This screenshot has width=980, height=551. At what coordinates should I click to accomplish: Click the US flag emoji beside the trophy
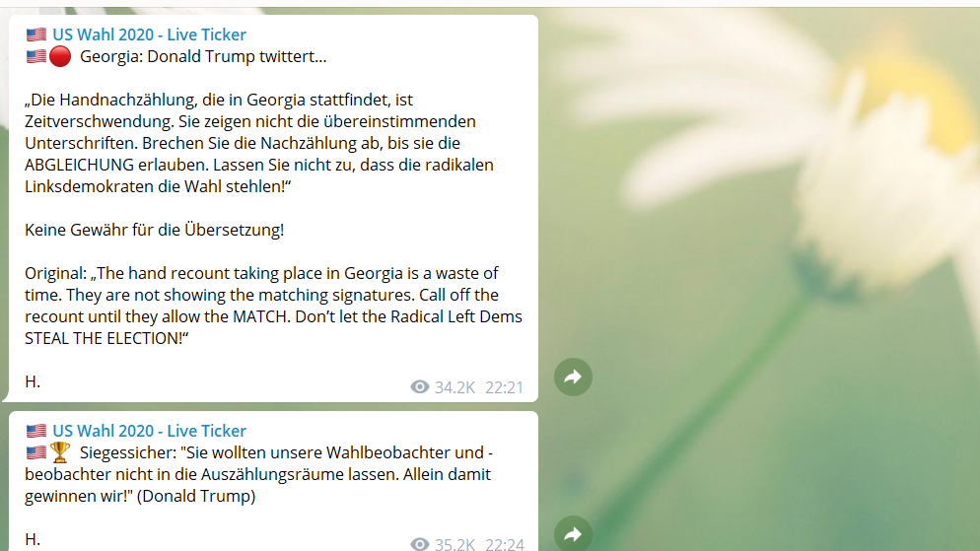[36, 452]
